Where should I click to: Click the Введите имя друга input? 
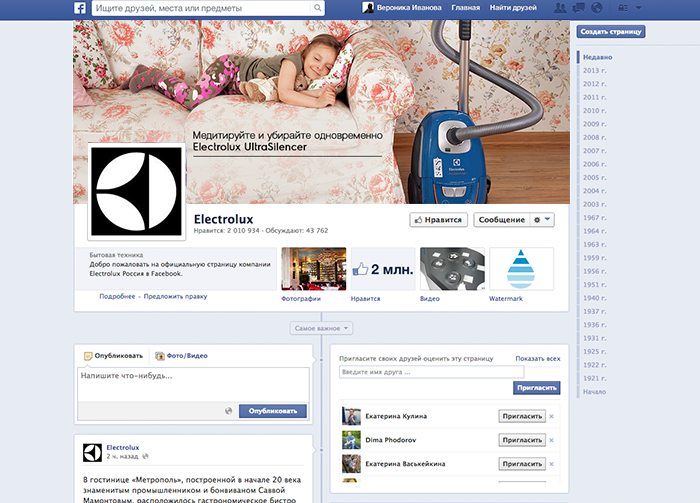tap(431, 372)
